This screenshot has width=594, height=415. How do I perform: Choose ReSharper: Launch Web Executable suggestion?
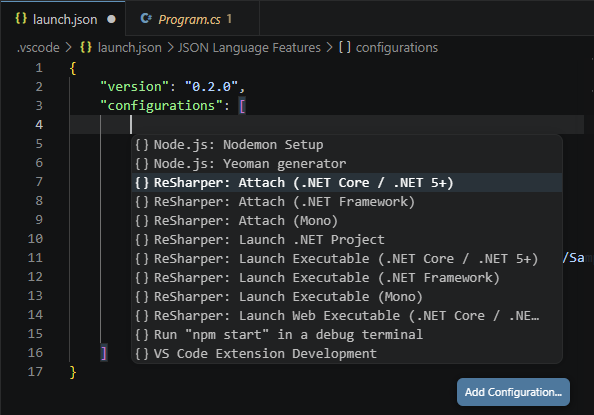(347, 315)
